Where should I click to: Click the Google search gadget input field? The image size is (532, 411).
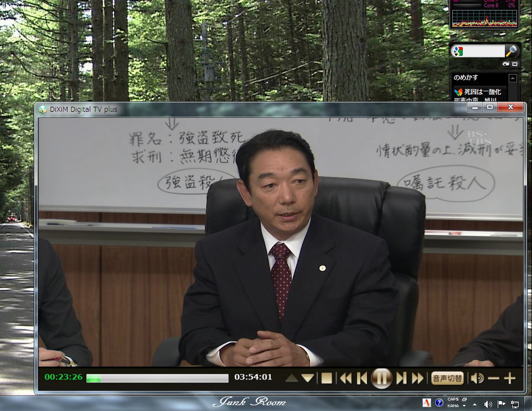(x=484, y=51)
